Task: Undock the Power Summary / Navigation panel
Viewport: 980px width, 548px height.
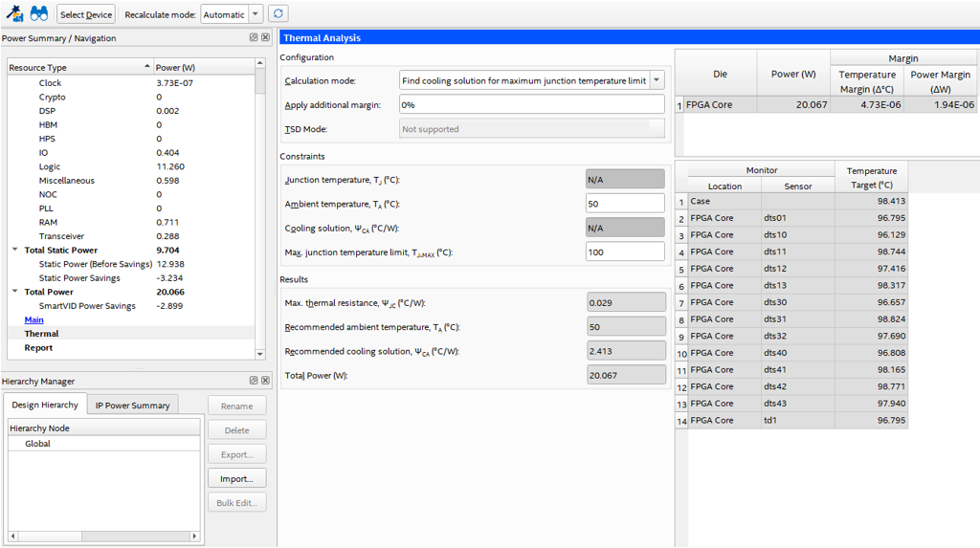Action: click(x=254, y=38)
